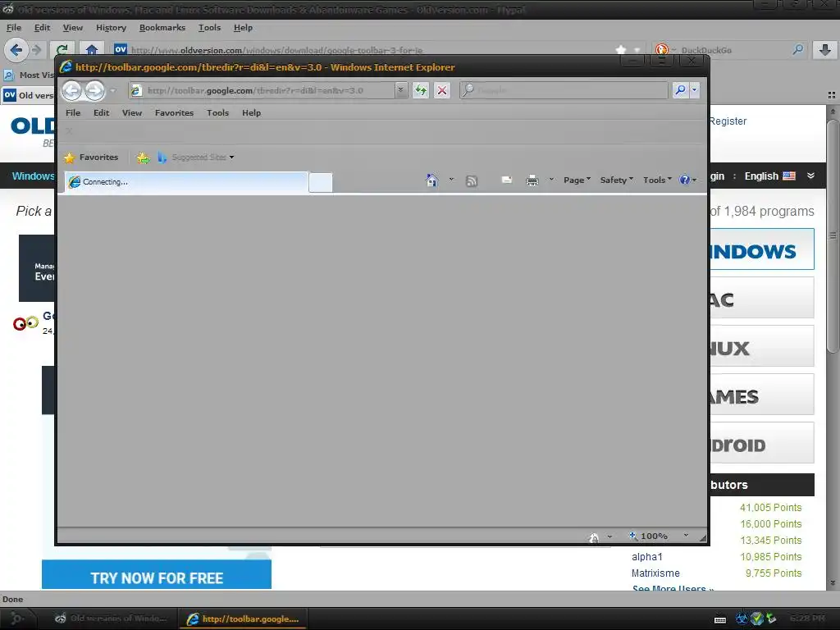Open the Help menu in Internet Explorer

(251, 113)
